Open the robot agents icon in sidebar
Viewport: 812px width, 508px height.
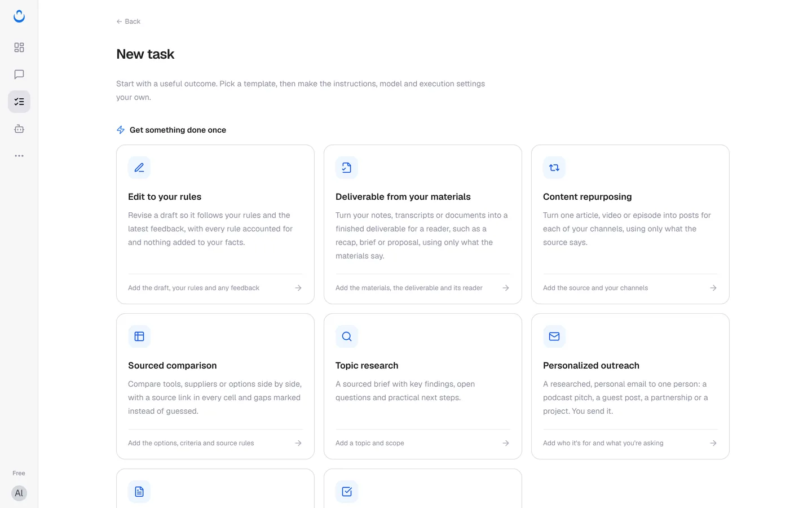point(19,129)
